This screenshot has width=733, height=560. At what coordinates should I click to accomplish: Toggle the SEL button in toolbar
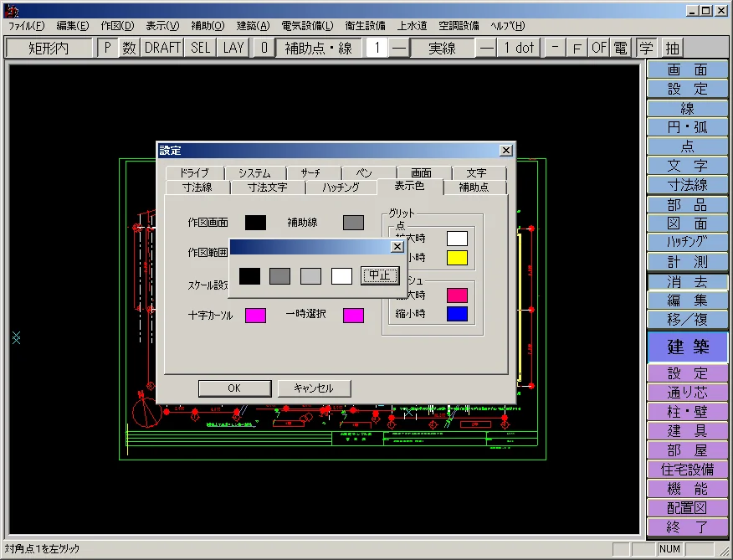(x=201, y=48)
